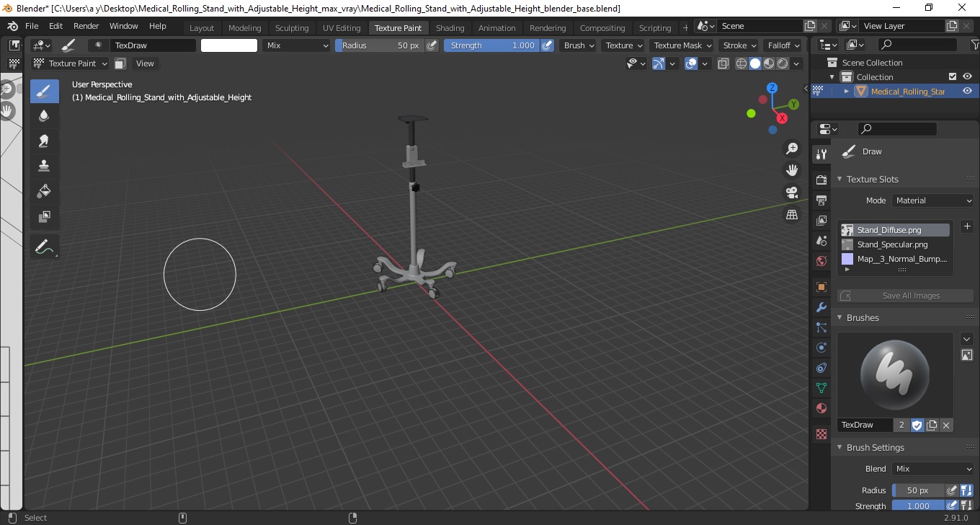Select the Clone stamp tool
980x525 pixels.
click(x=44, y=166)
